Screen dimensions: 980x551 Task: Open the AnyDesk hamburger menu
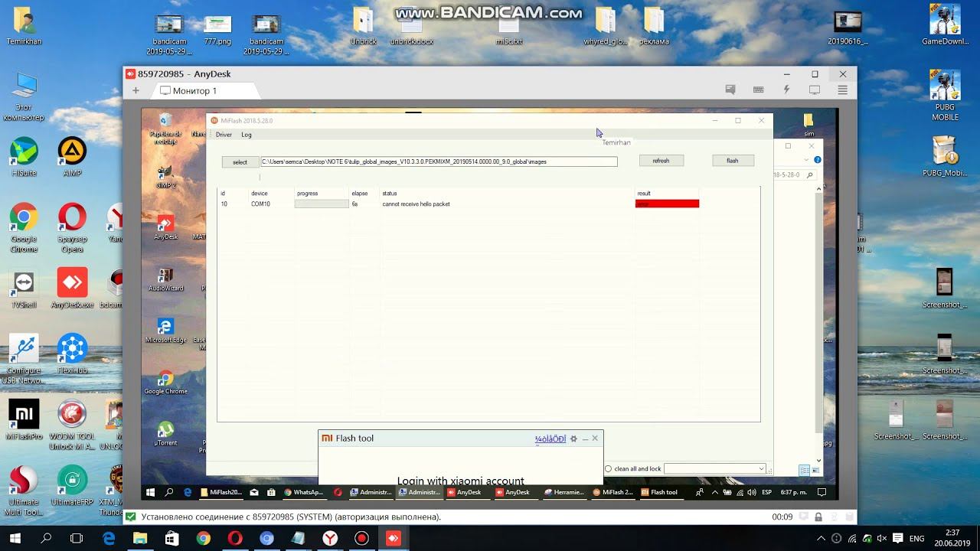pyautogui.click(x=843, y=90)
